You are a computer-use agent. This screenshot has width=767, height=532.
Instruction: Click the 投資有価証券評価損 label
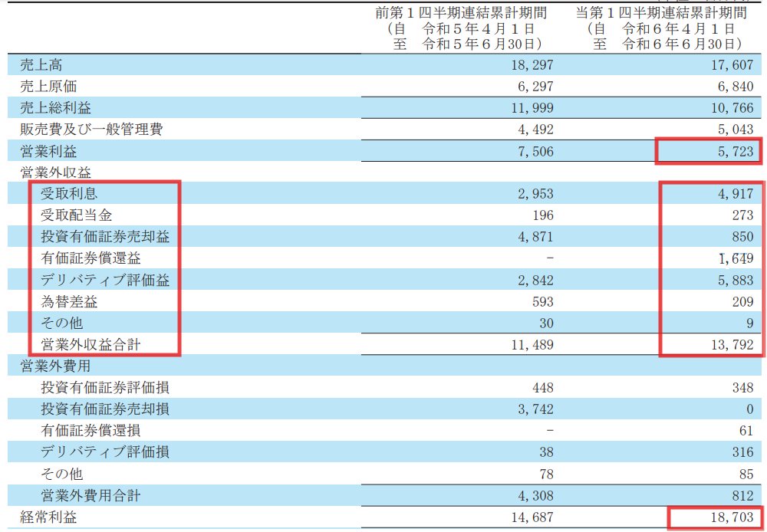pyautogui.click(x=105, y=388)
